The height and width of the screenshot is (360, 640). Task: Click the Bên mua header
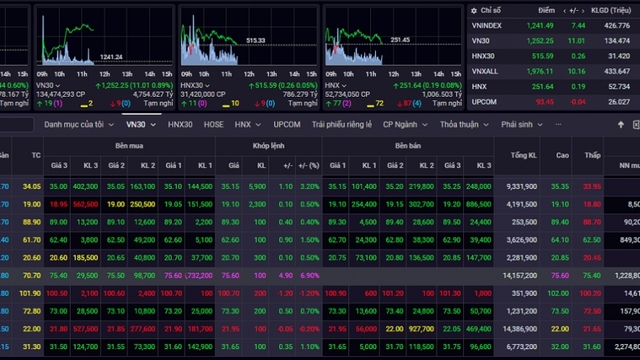[129, 146]
